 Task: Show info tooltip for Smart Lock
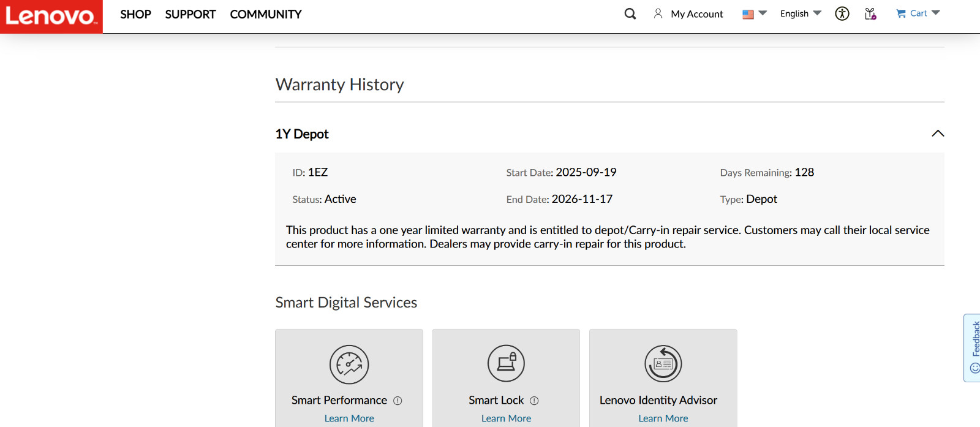pyautogui.click(x=534, y=401)
